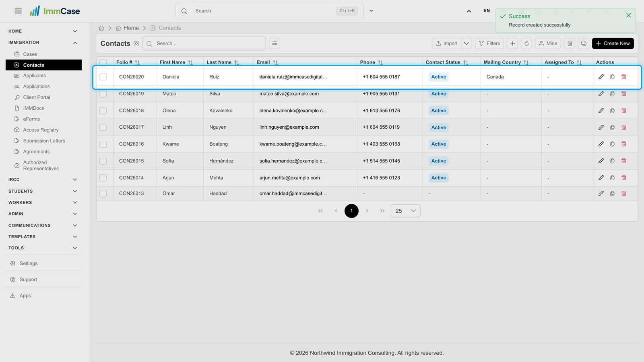Toggle the select-all header checkbox
This screenshot has height=362, width=644.
[x=103, y=62]
